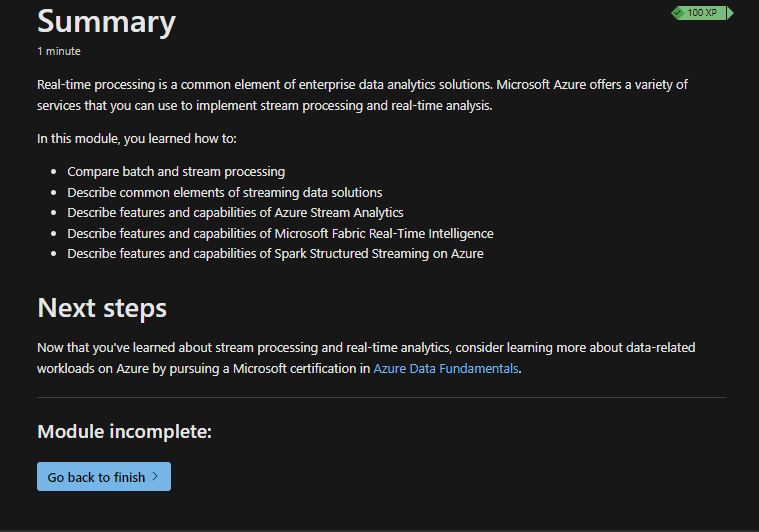Click the 100 XP badge label

click(x=702, y=13)
